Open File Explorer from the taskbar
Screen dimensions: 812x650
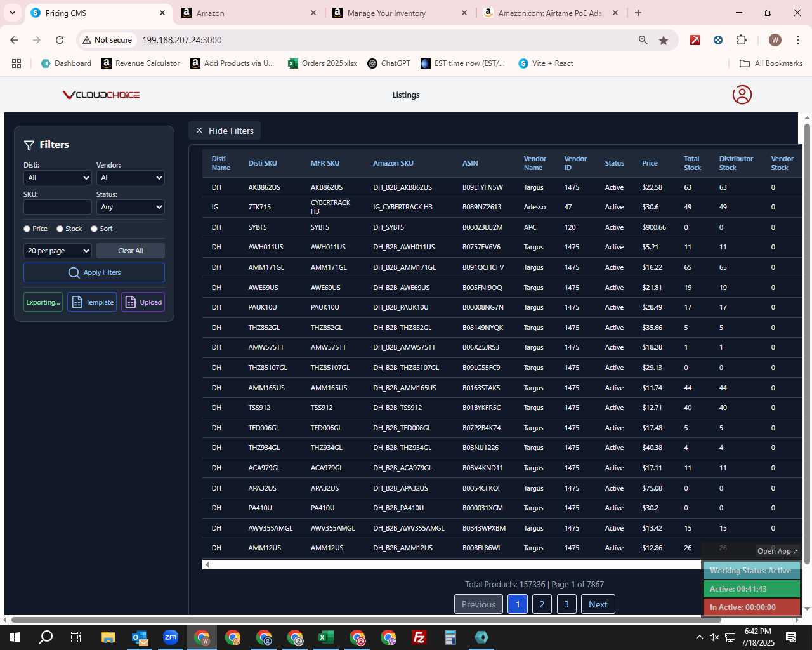point(108,637)
